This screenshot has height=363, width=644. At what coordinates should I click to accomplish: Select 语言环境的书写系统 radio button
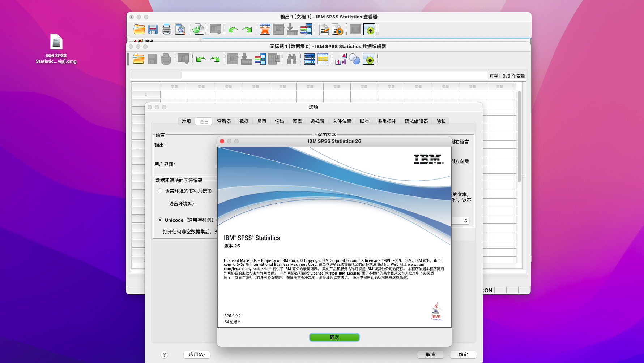(x=160, y=191)
